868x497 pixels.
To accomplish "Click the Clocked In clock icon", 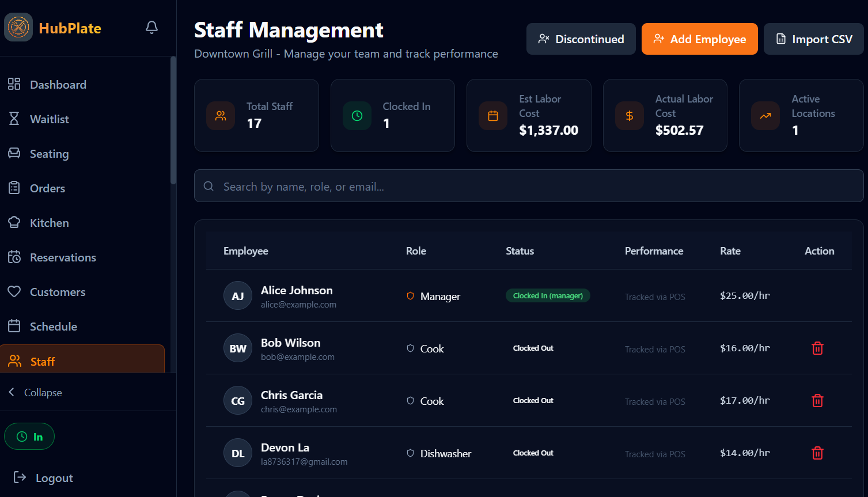I will (357, 116).
